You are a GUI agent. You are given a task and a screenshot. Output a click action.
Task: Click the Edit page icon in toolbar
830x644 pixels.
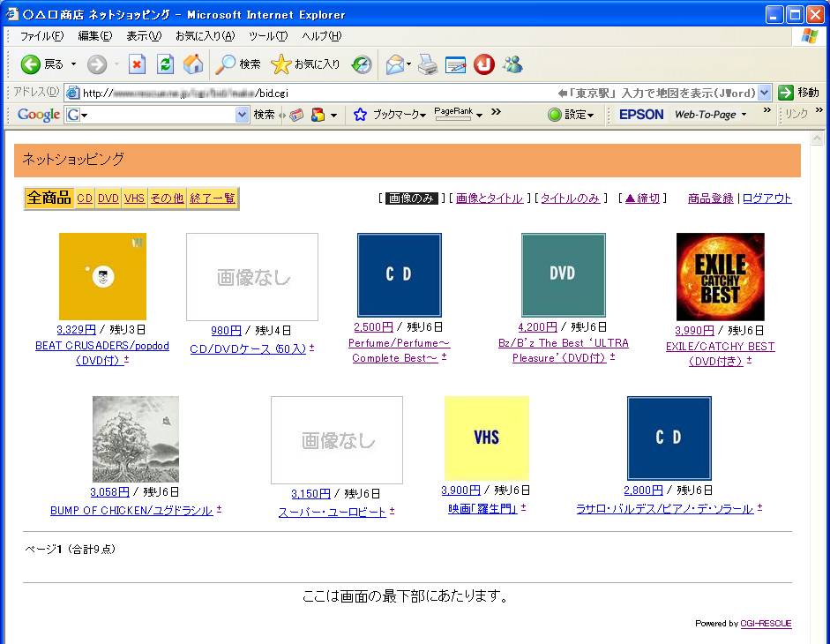pyautogui.click(x=456, y=64)
